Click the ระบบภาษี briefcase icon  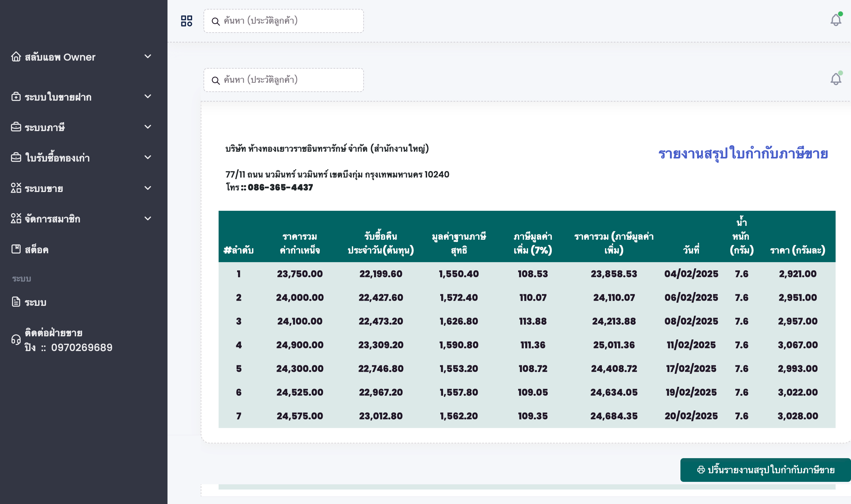click(x=16, y=127)
